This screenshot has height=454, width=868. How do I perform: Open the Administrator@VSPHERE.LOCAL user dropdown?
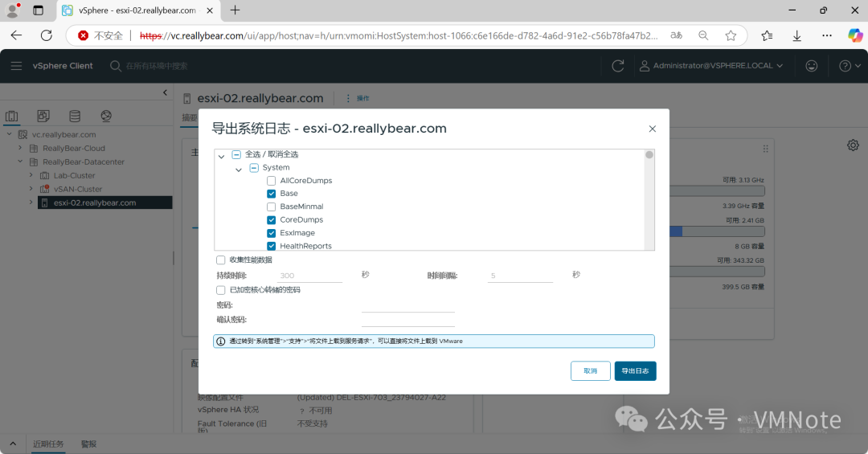click(711, 66)
